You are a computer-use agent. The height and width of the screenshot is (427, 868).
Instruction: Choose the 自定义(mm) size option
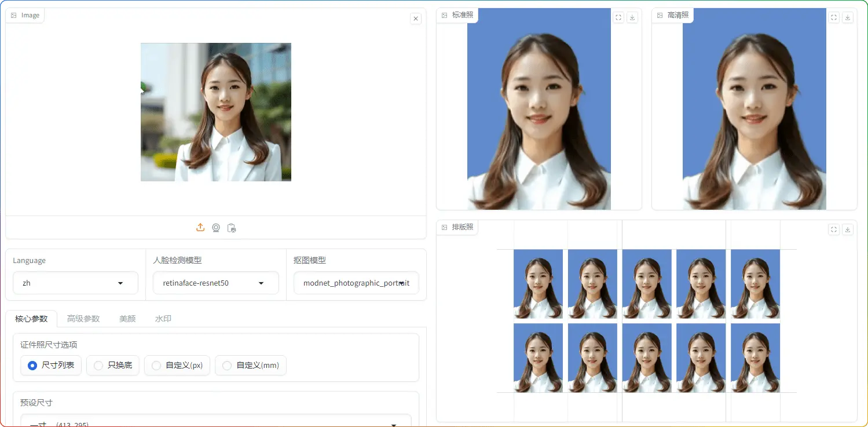coord(251,366)
